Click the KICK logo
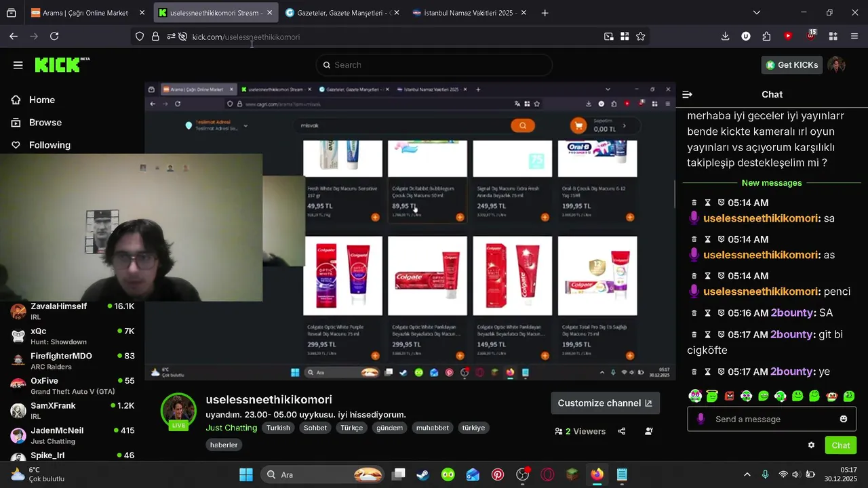This screenshot has width=868, height=488. point(62,64)
